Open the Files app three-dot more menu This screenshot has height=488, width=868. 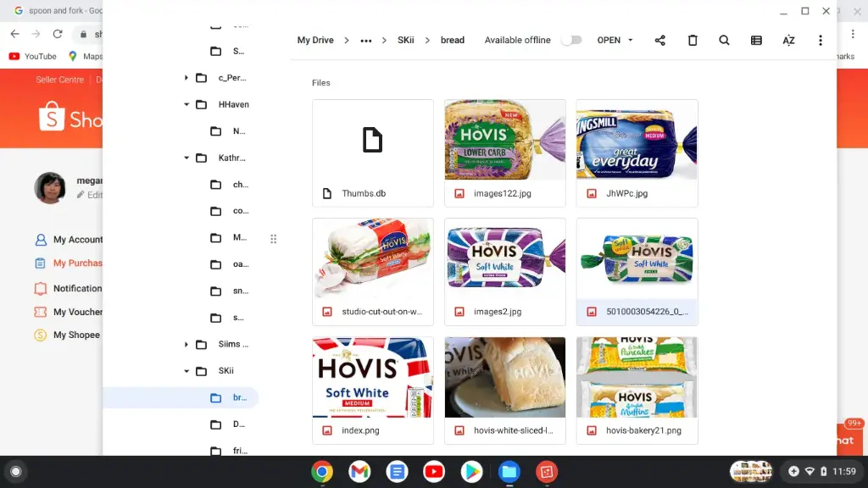821,41
